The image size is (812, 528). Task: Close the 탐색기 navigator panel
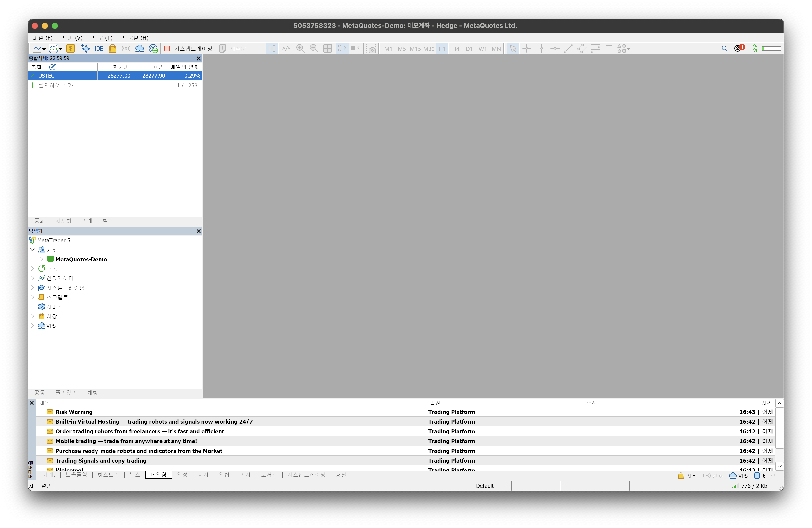click(198, 231)
